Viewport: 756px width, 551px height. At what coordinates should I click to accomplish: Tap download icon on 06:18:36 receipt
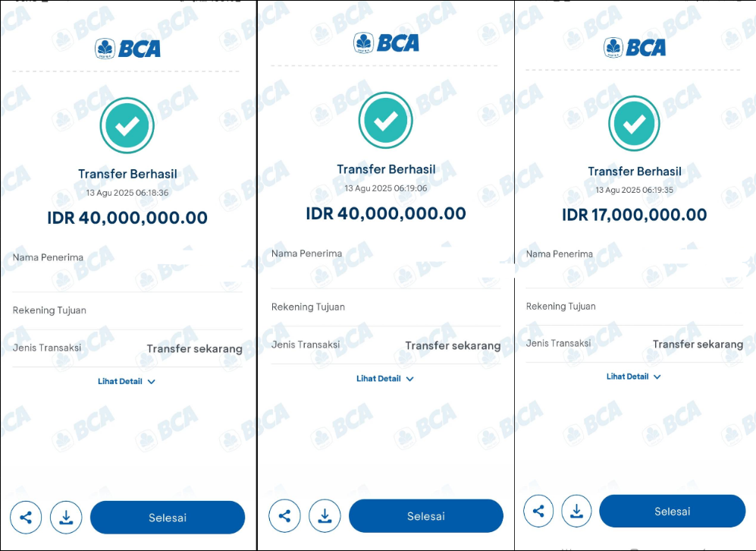[66, 518]
